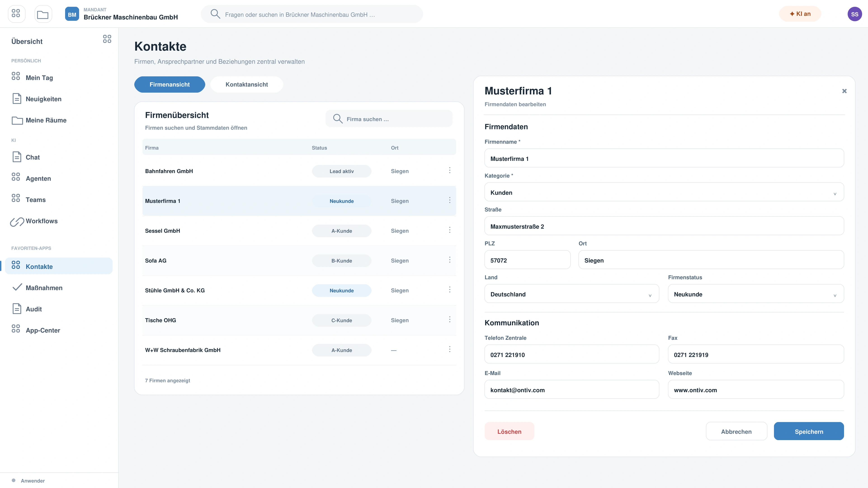This screenshot has width=868, height=488.
Task: Toggle the KI an switch
Action: 800,14
